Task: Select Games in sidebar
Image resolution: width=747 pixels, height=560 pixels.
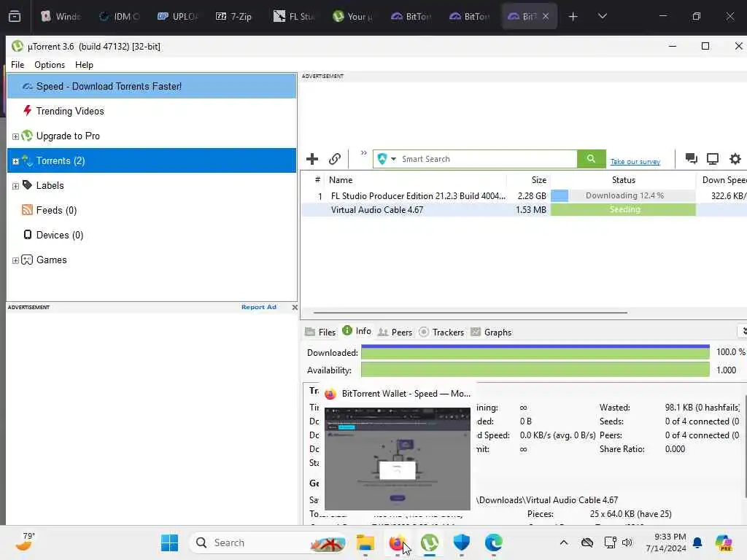Action: [x=152, y=260]
